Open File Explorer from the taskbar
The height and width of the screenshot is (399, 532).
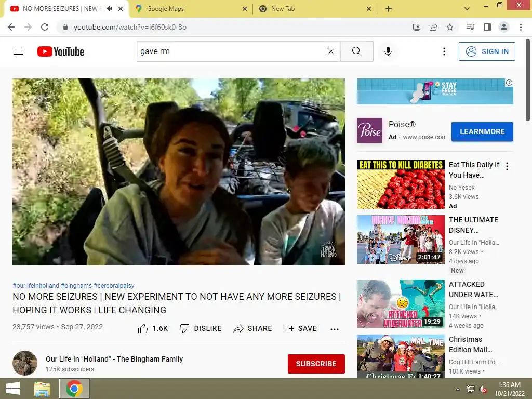click(x=42, y=389)
